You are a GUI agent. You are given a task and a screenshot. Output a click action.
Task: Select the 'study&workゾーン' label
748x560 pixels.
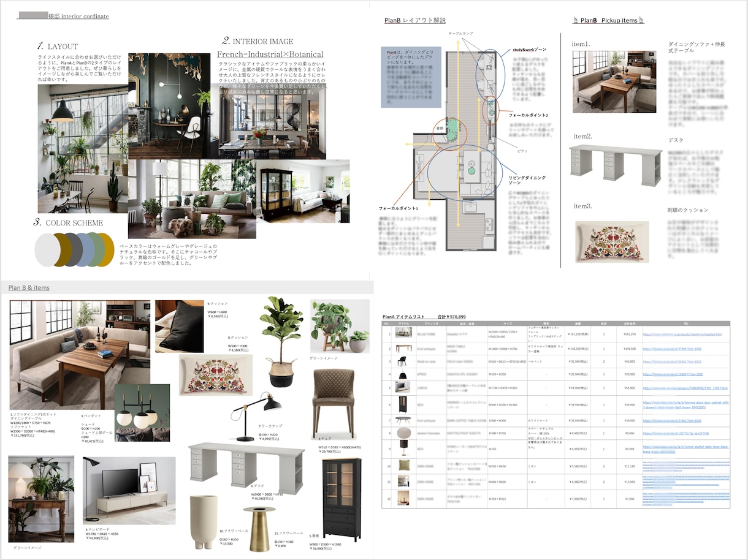(529, 49)
